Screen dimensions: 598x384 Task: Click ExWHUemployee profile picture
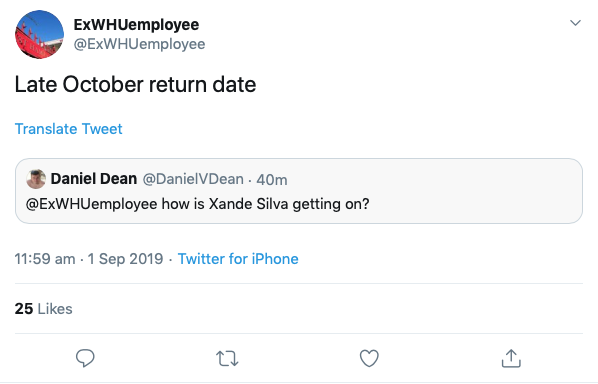[x=39, y=34]
